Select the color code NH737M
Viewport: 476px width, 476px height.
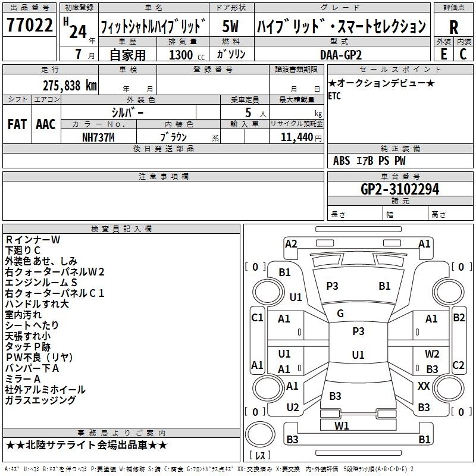tap(99, 137)
